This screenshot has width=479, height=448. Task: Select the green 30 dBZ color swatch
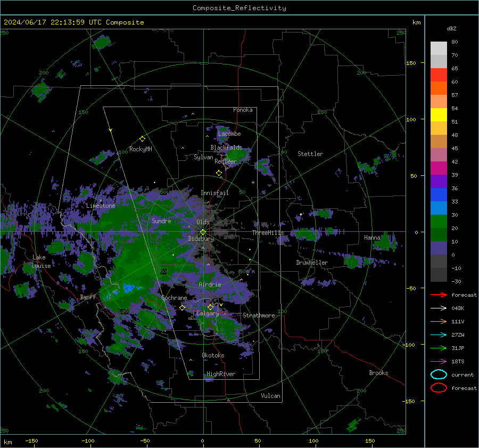coord(439,221)
